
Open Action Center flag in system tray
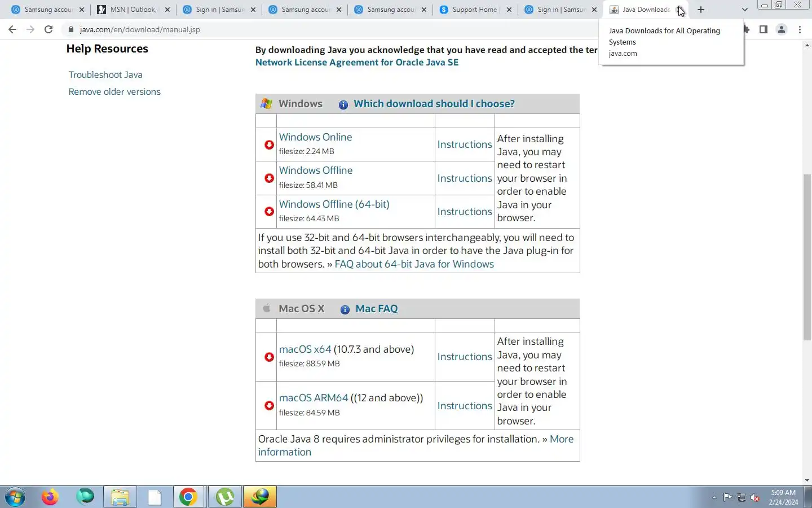[x=728, y=497]
